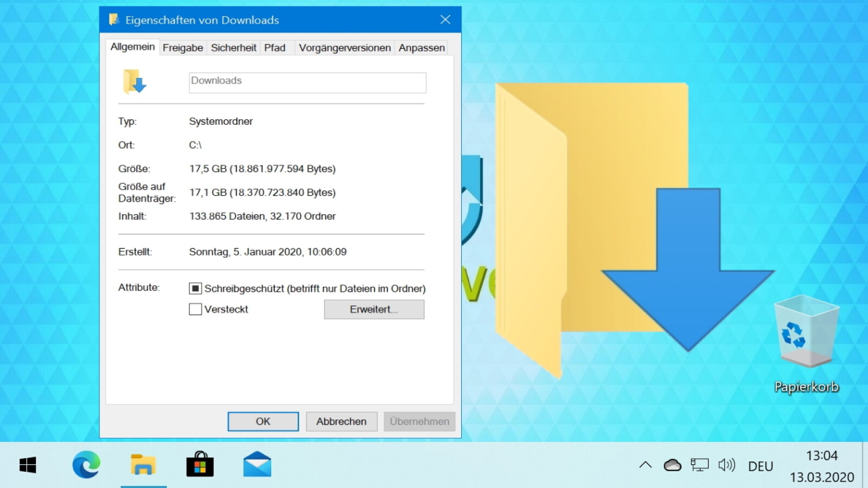The image size is (868, 488).
Task: Toggle the Schreibgeschützt checkbox
Action: click(195, 288)
